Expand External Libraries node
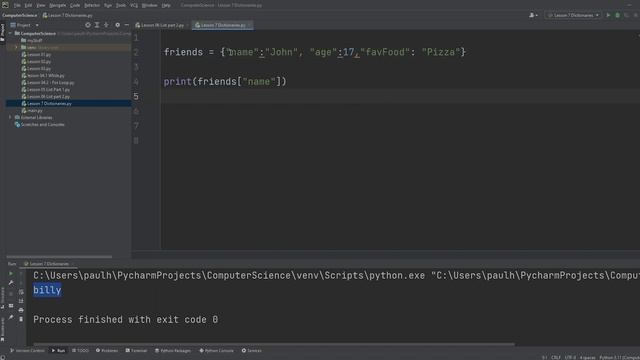The image size is (640, 360). click(11, 117)
